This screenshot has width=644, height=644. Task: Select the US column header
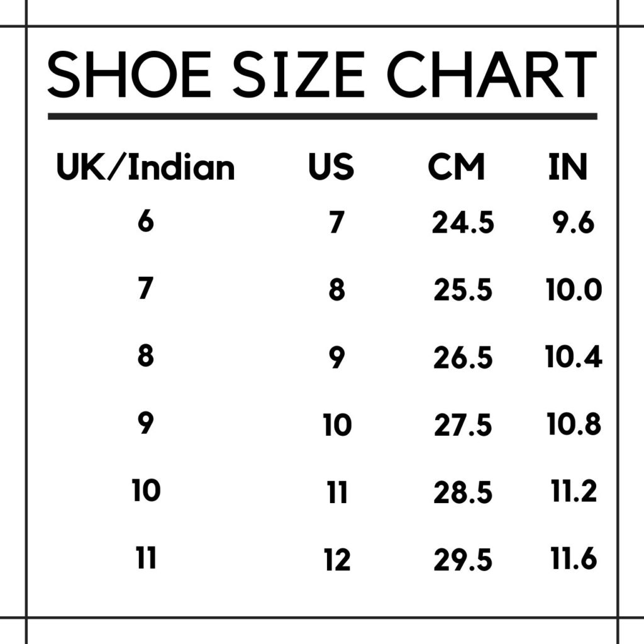pyautogui.click(x=331, y=166)
